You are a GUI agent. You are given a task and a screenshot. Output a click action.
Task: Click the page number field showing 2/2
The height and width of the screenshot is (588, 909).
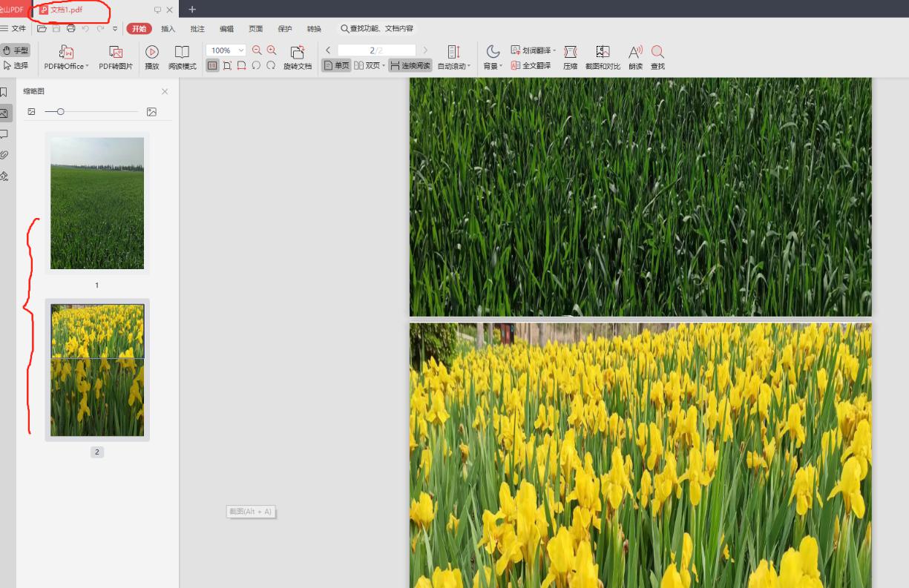click(376, 50)
